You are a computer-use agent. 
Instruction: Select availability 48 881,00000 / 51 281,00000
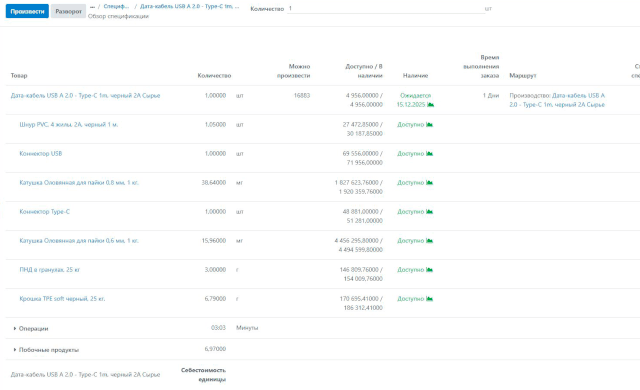pyautogui.click(x=362, y=216)
